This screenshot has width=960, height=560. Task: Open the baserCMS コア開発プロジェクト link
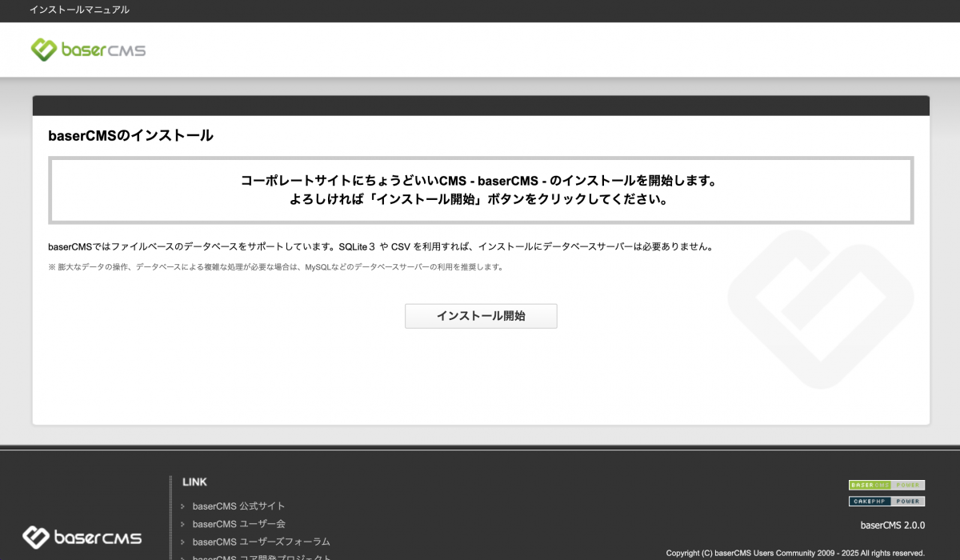pos(261,557)
